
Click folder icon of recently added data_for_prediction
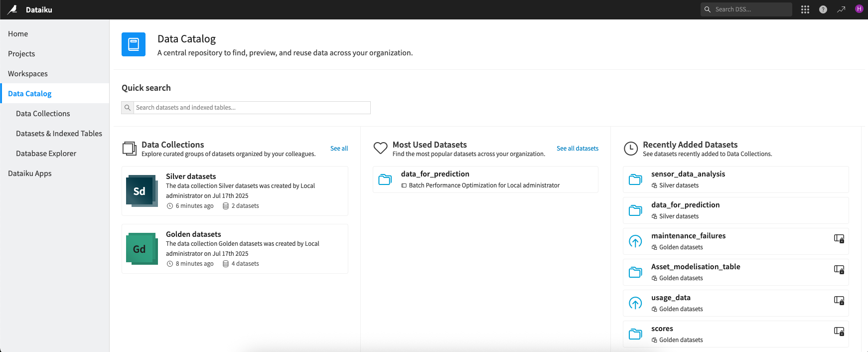(x=635, y=210)
